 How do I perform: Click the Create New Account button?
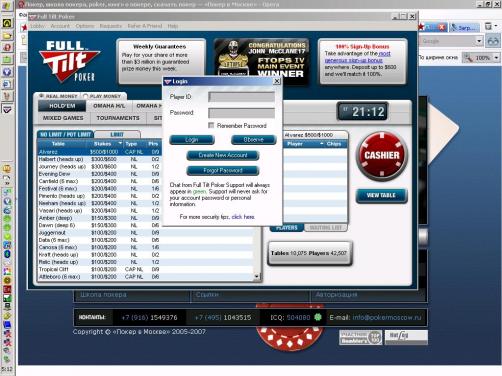pos(223,155)
